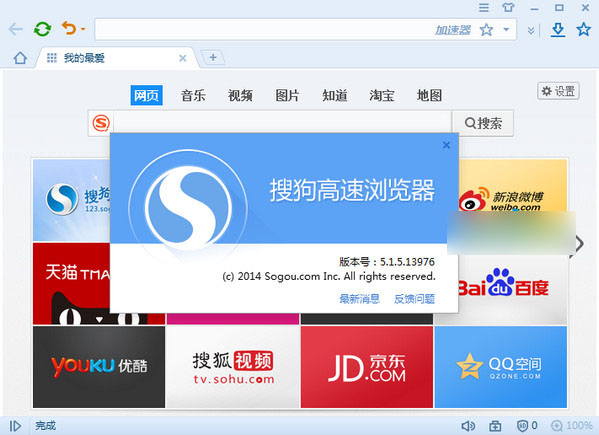Screen dimensions: 599x435
Task: Open the main menu hamburger icon
Action: (x=484, y=7)
